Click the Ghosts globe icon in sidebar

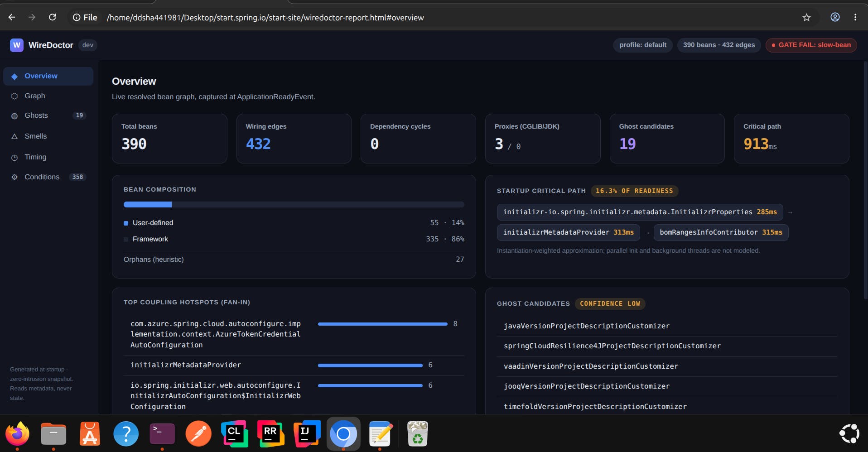pos(14,116)
